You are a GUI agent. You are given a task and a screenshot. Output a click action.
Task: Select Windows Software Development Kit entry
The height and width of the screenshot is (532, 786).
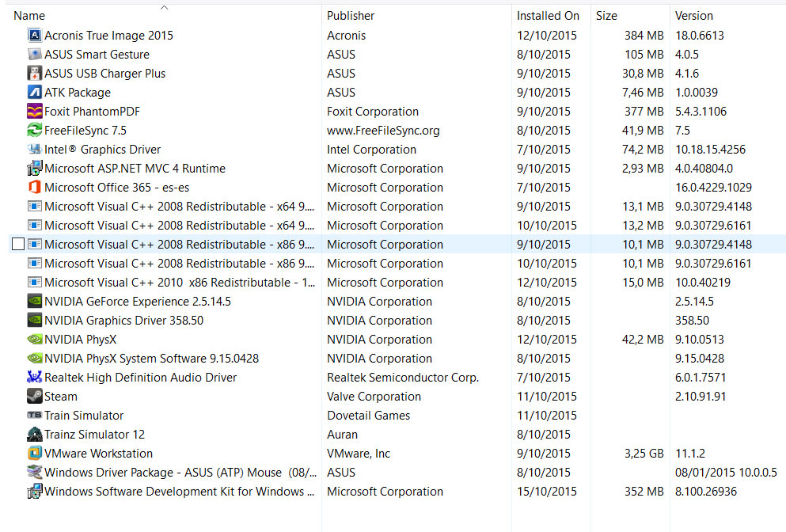(x=173, y=492)
